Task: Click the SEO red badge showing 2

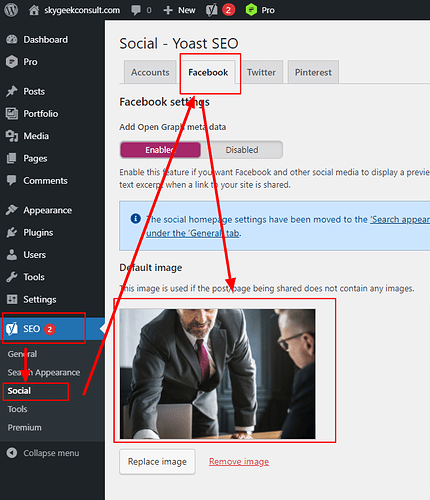Action: [x=50, y=329]
